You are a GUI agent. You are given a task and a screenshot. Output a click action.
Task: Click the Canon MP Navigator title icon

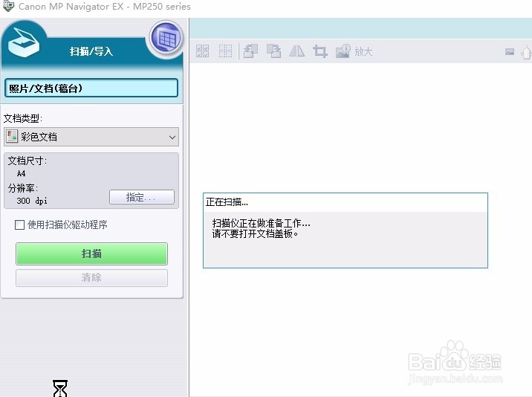(x=8, y=6)
